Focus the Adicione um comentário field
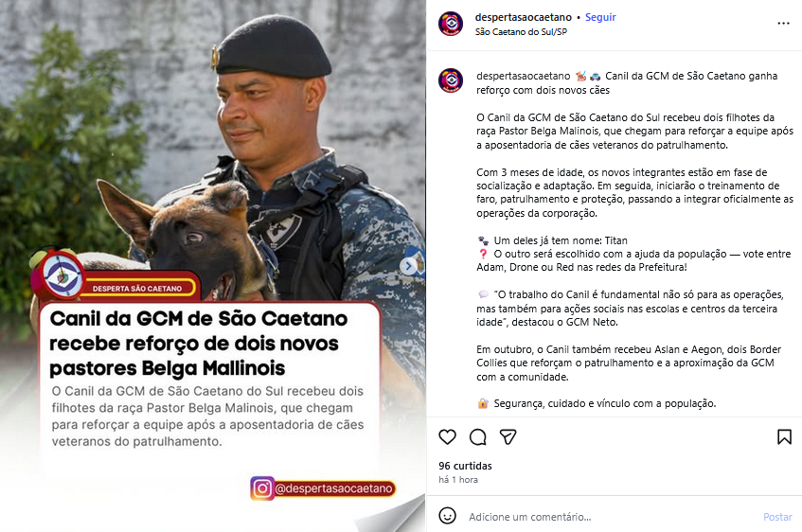Screen dimensions: 802x532 click(x=610, y=517)
